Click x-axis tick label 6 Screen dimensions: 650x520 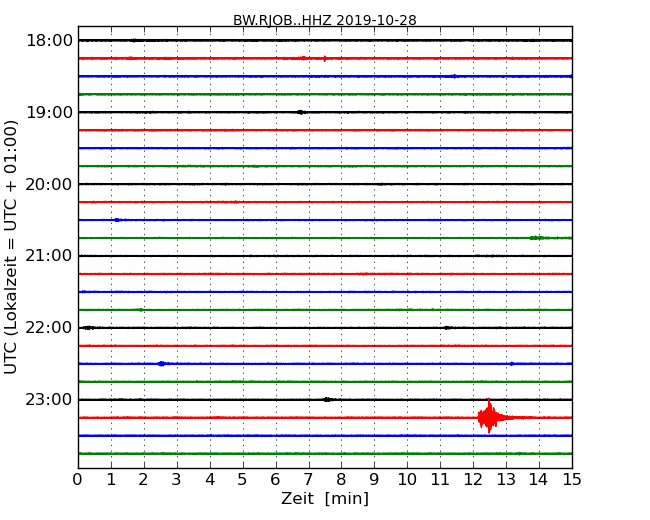(276, 480)
